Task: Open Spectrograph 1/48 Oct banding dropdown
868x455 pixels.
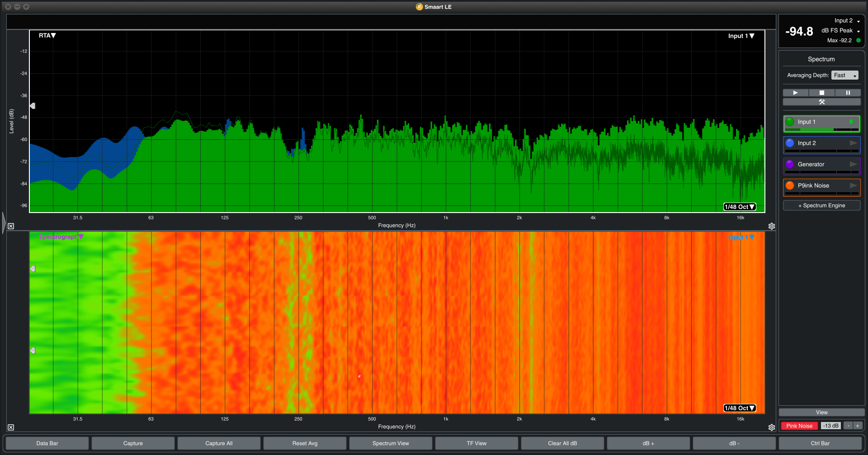Action: 740,408
